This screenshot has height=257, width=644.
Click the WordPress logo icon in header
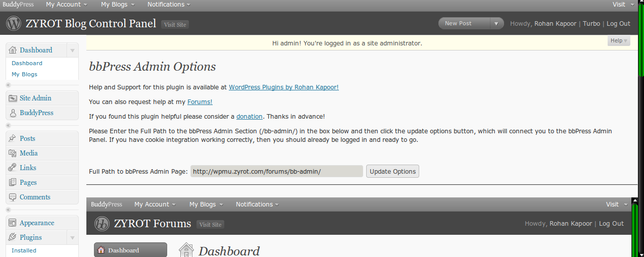coord(13,23)
